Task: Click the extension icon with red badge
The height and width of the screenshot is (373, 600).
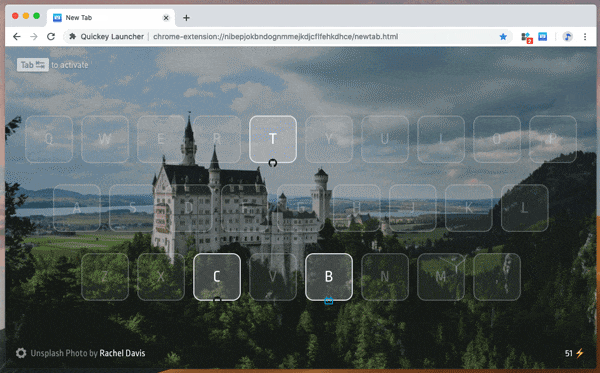Action: click(x=527, y=37)
